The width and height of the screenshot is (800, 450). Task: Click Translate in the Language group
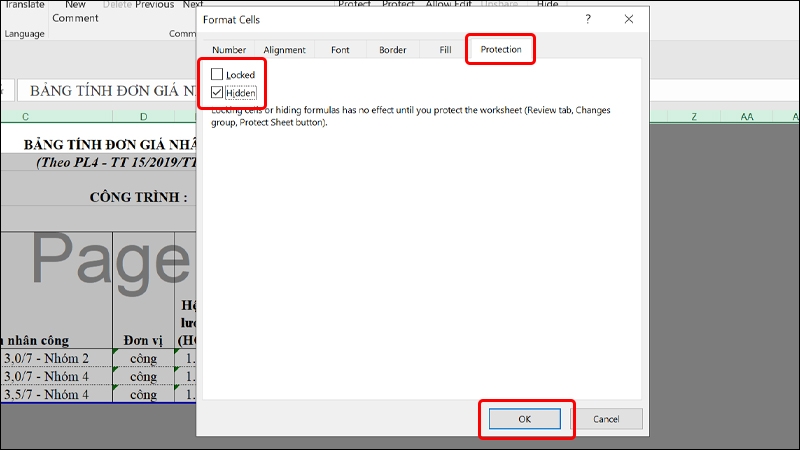[24, 5]
